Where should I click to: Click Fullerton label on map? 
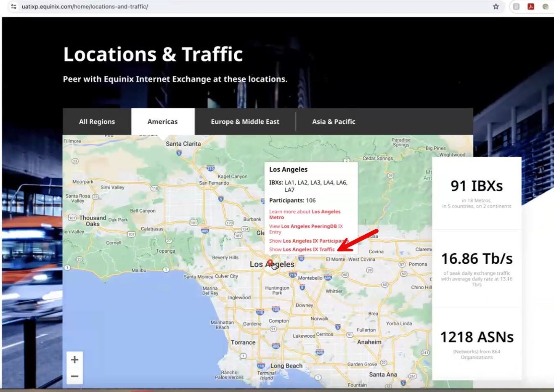point(366,330)
